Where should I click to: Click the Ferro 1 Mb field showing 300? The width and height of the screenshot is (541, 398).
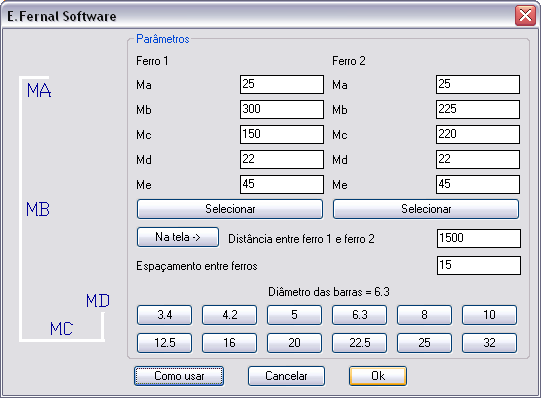click(x=282, y=109)
